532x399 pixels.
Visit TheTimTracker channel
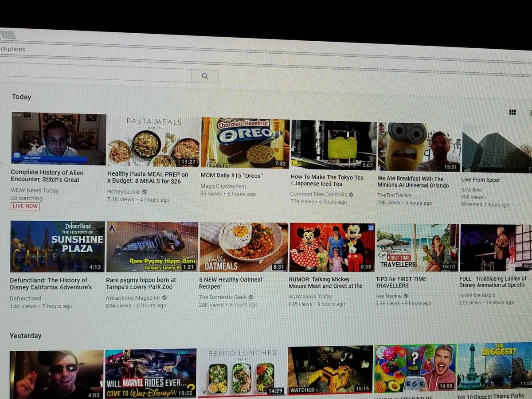[395, 195]
